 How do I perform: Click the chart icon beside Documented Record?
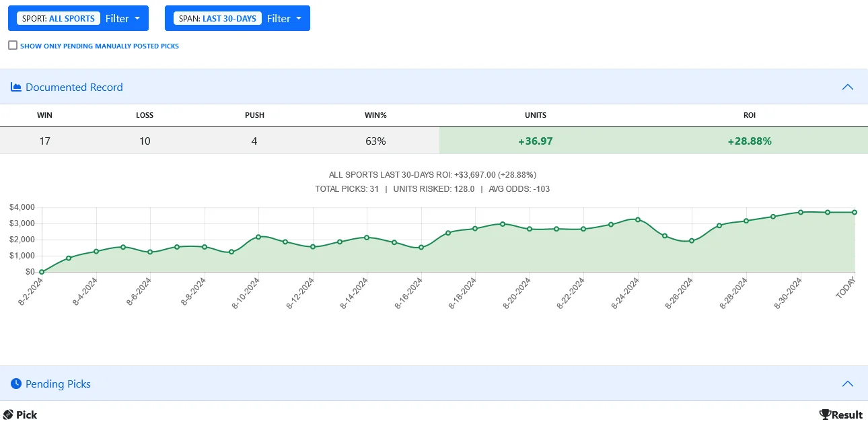[16, 87]
